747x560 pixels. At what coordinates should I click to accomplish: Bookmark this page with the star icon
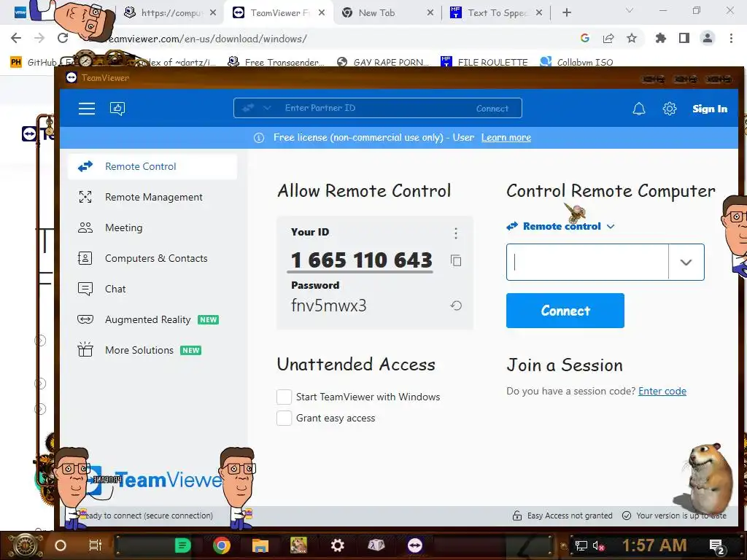[632, 38]
